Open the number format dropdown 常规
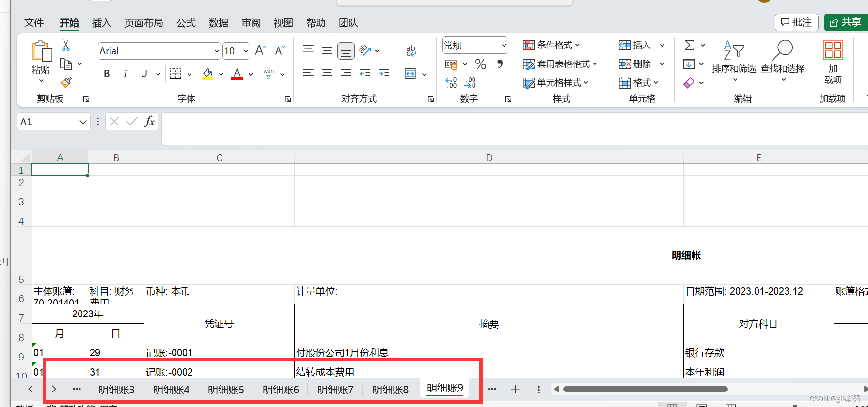The width and height of the screenshot is (868, 407). (x=475, y=46)
